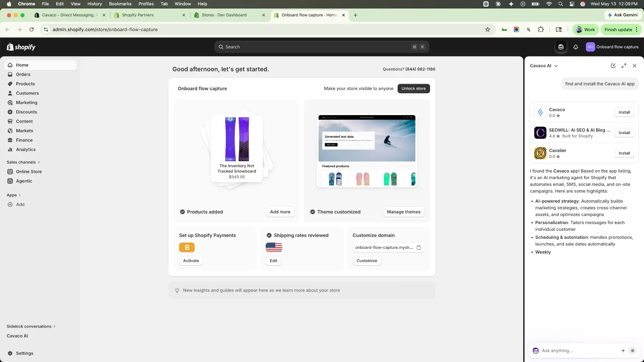The image size is (644, 362).
Task: Click the Shopify logo
Action: (21, 47)
